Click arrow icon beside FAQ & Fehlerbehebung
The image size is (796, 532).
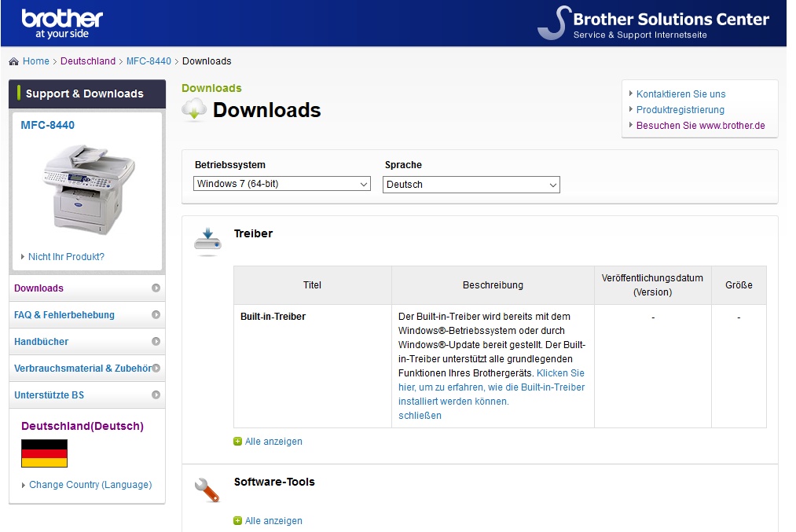click(156, 315)
